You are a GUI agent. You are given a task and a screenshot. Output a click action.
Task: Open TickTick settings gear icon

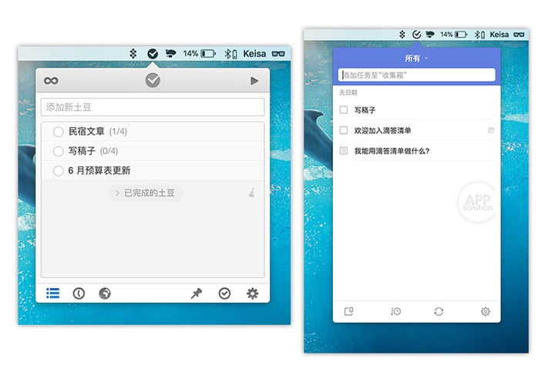click(486, 311)
